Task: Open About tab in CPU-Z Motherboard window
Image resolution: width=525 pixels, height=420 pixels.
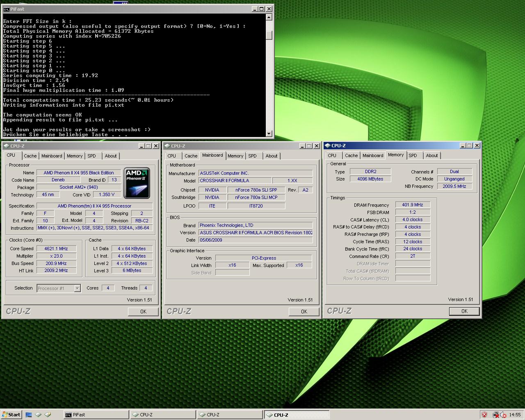Action: pos(272,156)
